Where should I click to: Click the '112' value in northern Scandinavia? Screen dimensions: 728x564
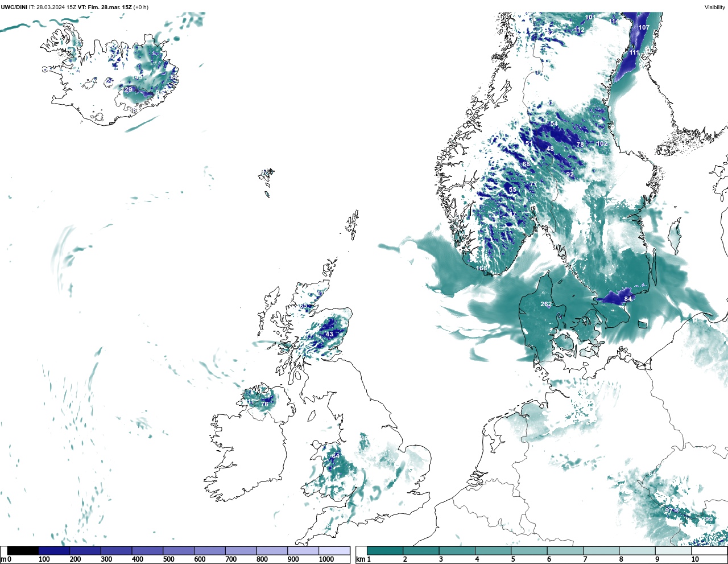point(580,30)
